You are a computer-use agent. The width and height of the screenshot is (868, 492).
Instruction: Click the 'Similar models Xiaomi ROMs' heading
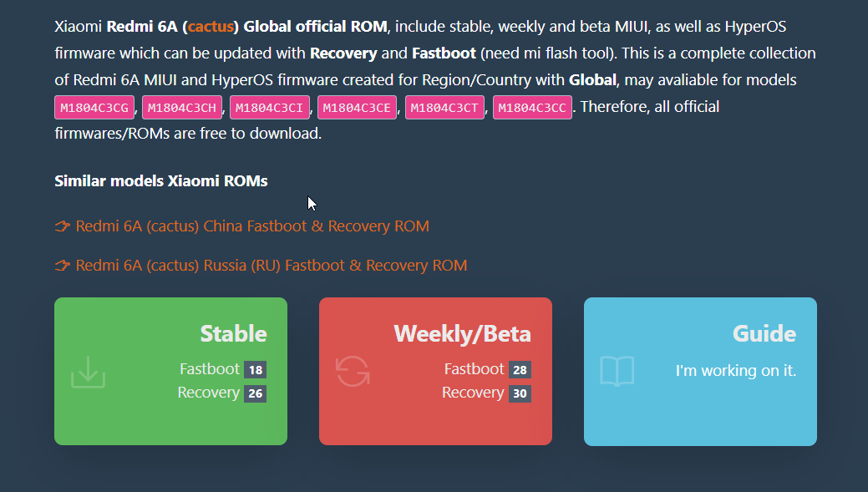161,181
